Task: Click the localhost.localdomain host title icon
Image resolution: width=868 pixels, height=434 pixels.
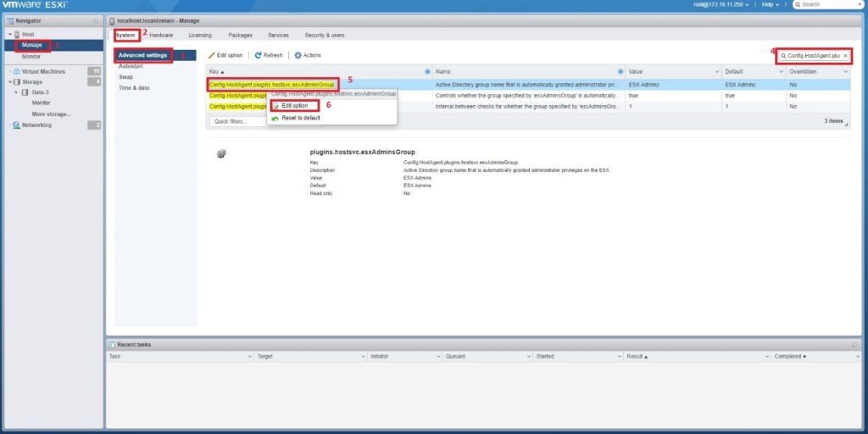Action: pyautogui.click(x=113, y=21)
